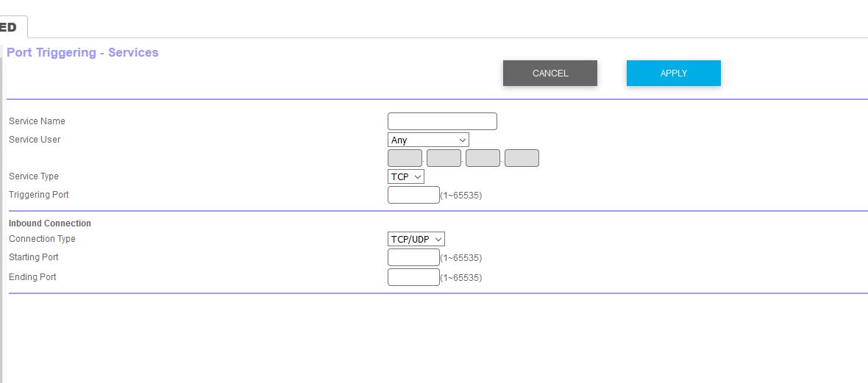Focus the Service Name text field
868x383 pixels.
[442, 121]
